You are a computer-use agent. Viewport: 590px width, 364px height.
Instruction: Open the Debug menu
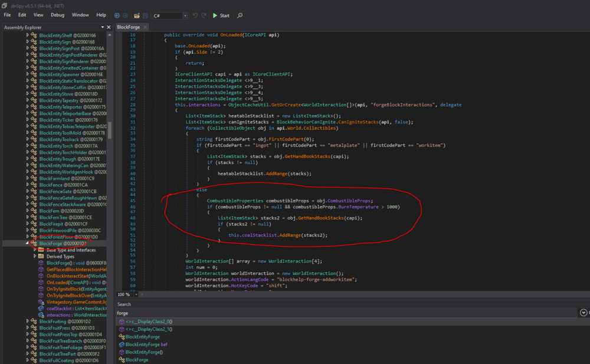(58, 15)
